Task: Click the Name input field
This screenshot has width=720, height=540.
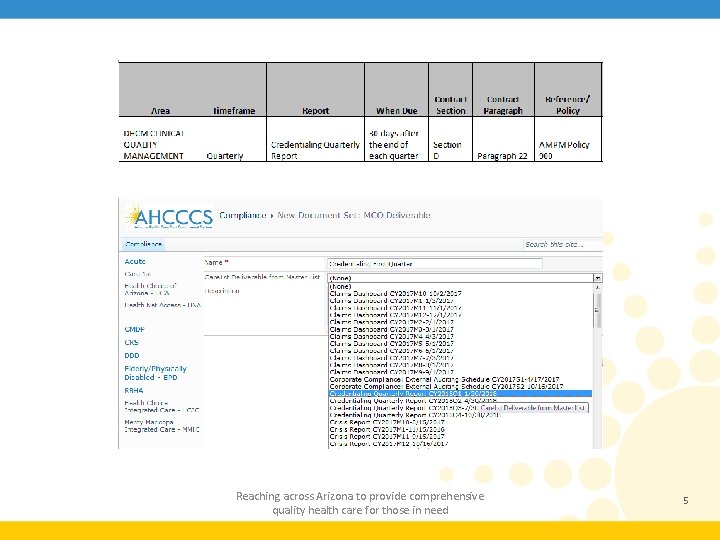Action: tap(434, 264)
